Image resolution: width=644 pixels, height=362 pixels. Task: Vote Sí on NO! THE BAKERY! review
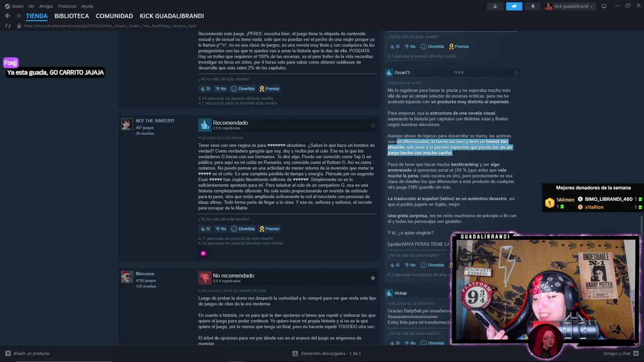[x=205, y=229]
